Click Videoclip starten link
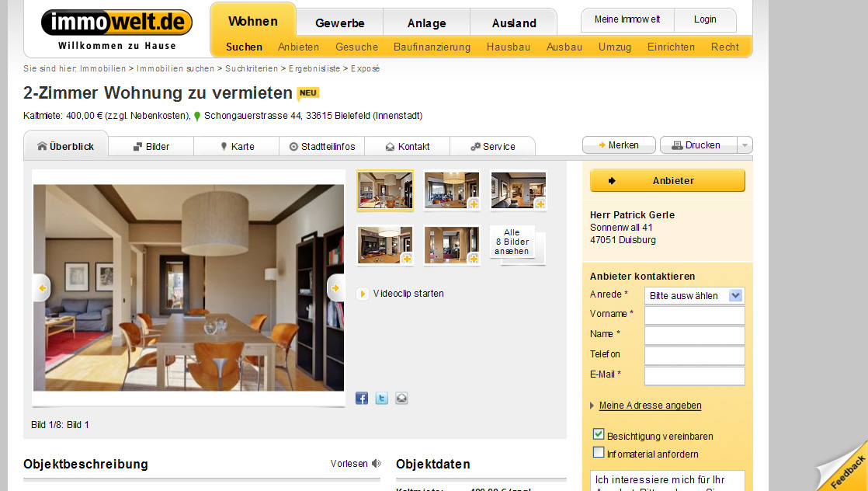868x491 pixels. [408, 294]
